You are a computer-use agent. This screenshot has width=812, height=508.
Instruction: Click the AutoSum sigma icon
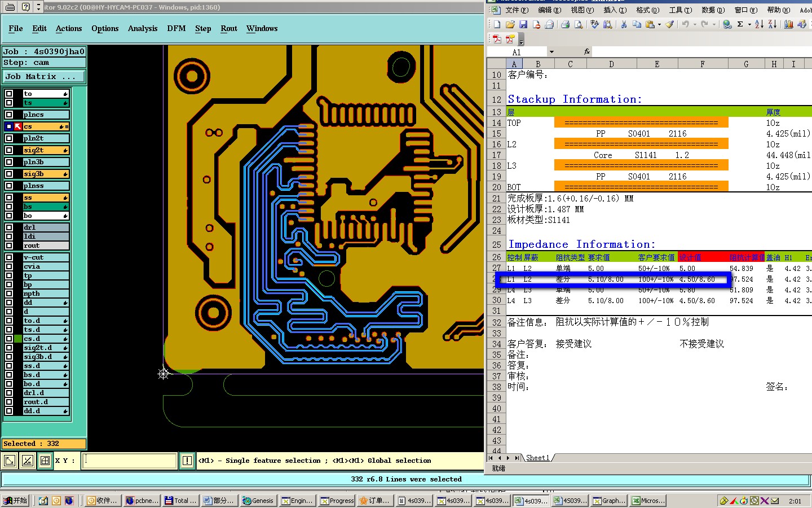(x=740, y=24)
